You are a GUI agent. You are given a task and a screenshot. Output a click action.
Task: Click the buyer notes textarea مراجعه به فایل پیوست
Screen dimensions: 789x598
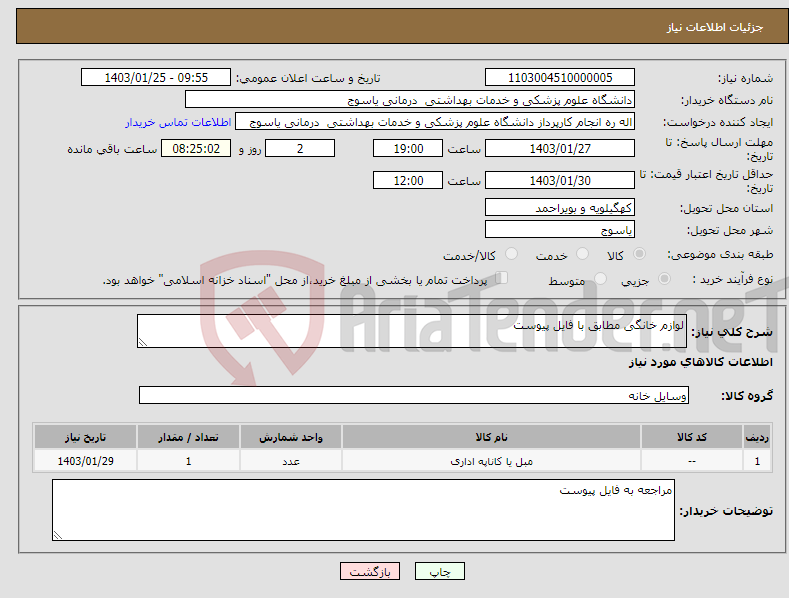coord(363,510)
